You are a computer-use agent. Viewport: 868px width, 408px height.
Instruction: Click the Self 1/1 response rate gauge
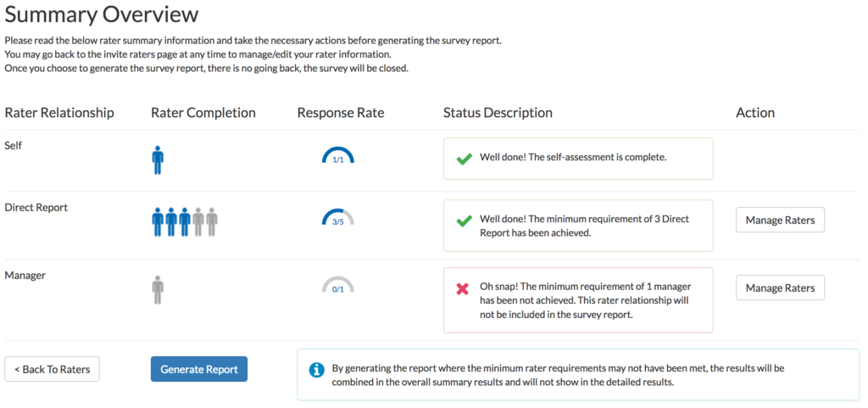point(337,156)
